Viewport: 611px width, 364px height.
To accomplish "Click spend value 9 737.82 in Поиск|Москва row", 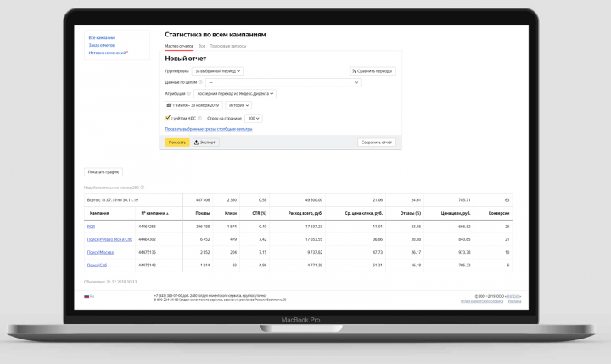I will coord(315,252).
